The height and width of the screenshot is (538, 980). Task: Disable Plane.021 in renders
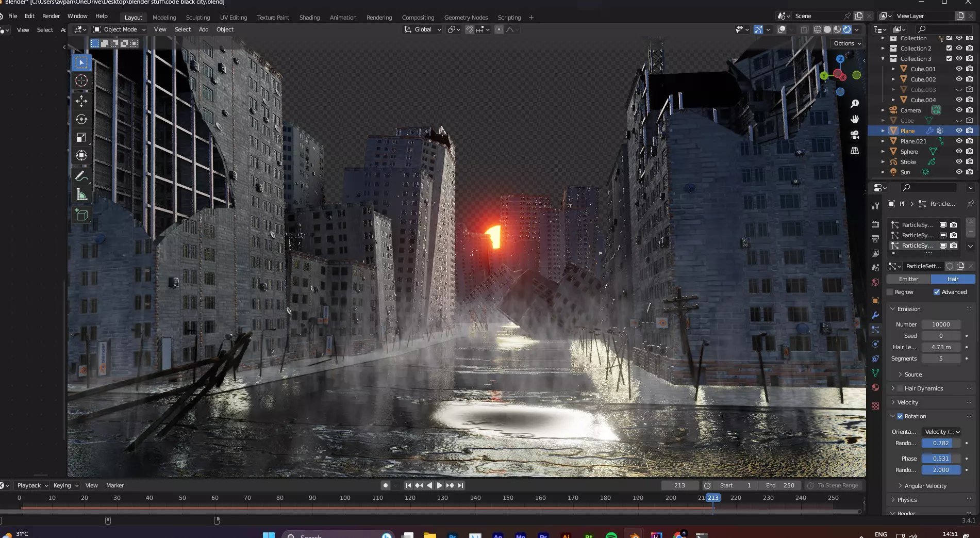click(969, 141)
